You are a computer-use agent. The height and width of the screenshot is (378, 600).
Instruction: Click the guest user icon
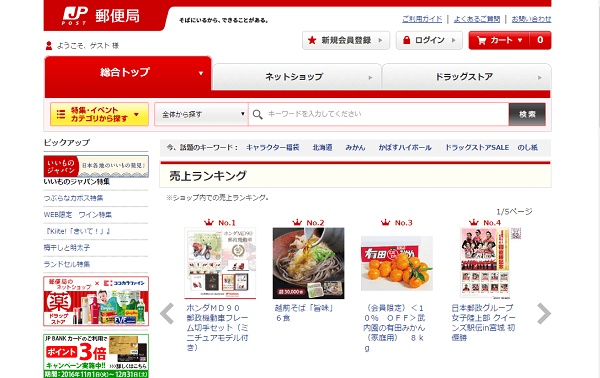(49, 46)
